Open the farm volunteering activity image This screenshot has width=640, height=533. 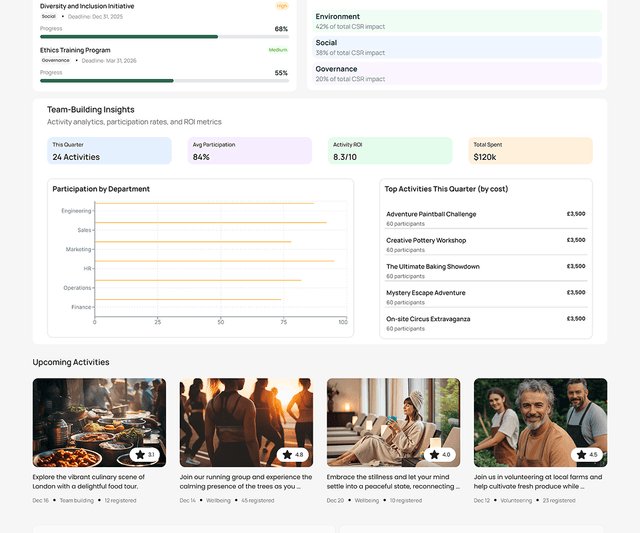point(540,422)
